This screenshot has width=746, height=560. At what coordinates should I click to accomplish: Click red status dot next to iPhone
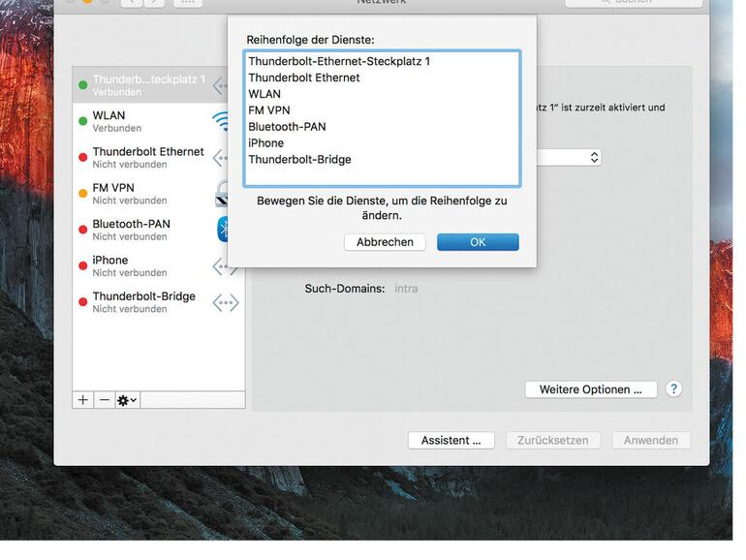82,266
